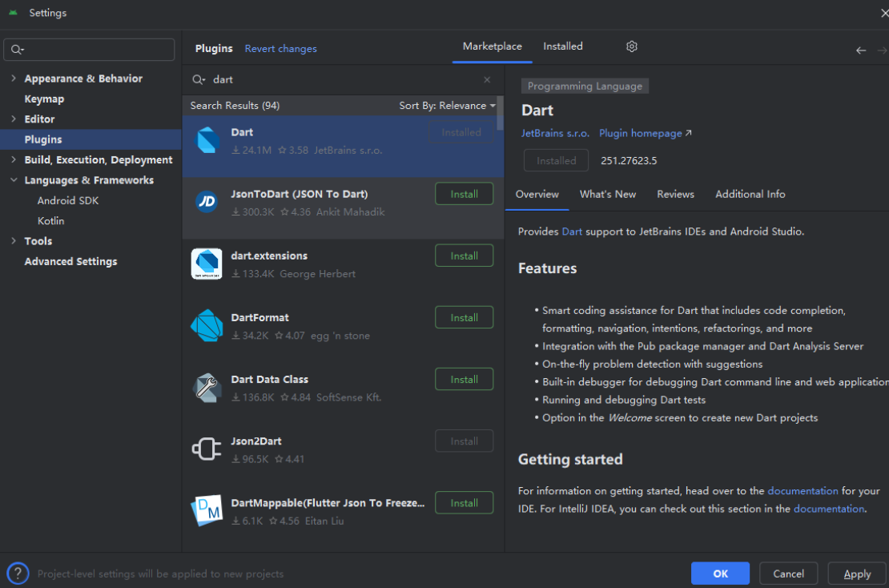Screen dimensions: 889x588
Task: Select the Json2Dart plugin row title
Action: tap(255, 441)
